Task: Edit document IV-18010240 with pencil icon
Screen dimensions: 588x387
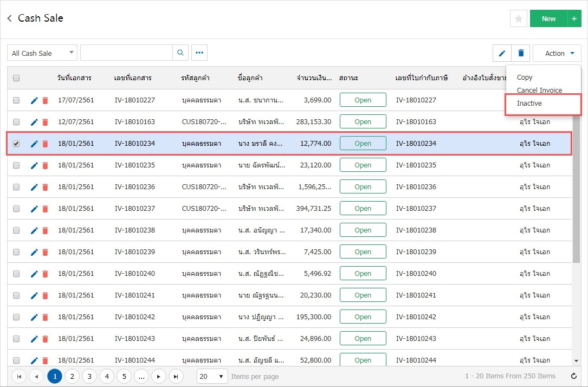Action: point(34,274)
